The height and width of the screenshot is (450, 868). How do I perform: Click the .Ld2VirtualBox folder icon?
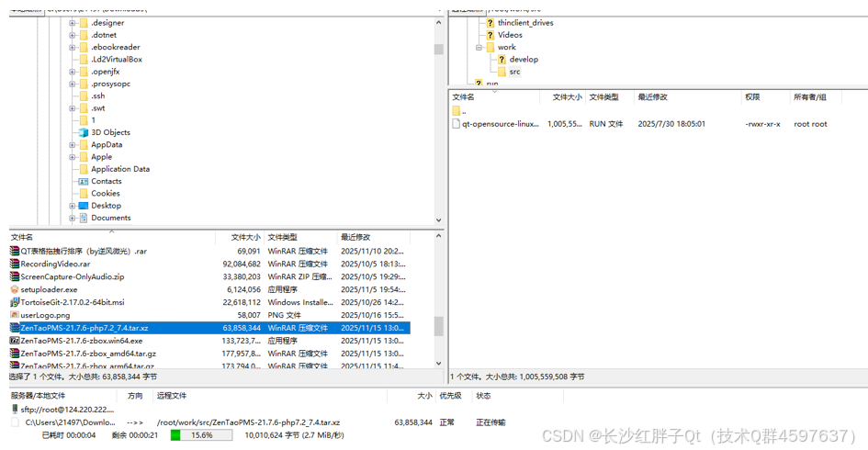84,59
